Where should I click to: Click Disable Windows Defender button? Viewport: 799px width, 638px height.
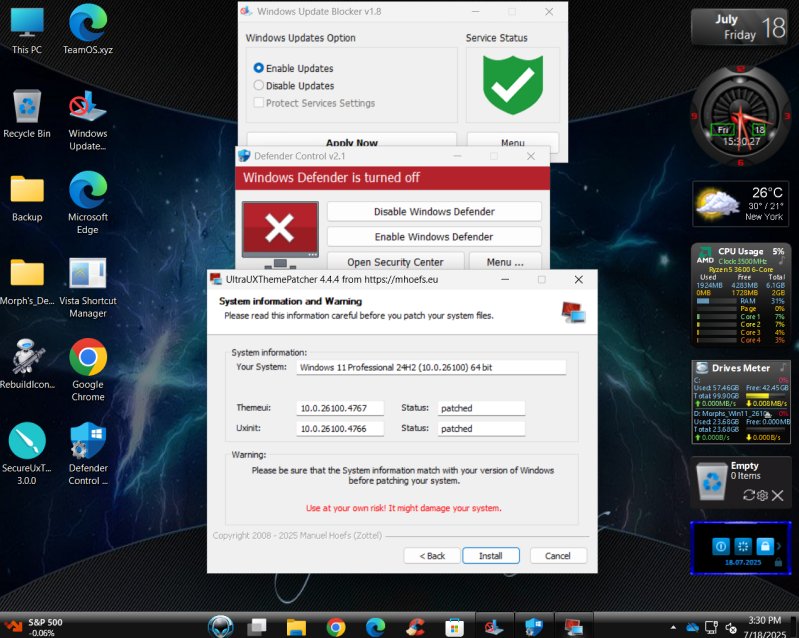coord(434,211)
